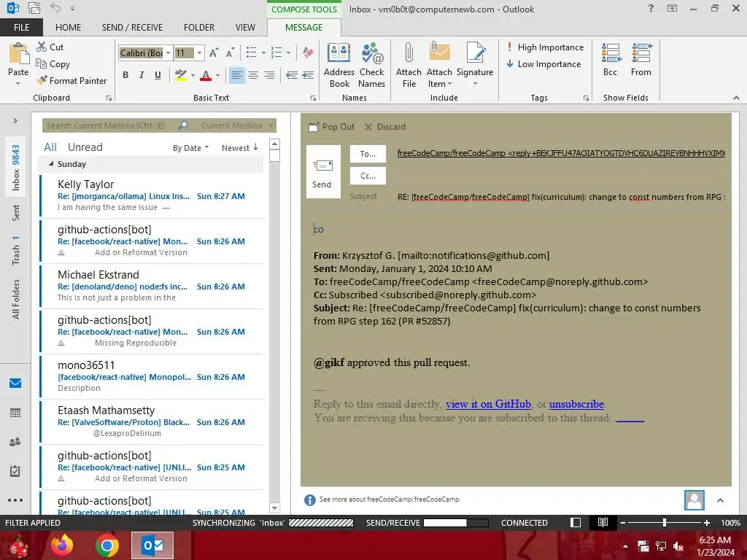The image size is (747, 560).
Task: Switch to Normal view in status bar
Action: 576,522
